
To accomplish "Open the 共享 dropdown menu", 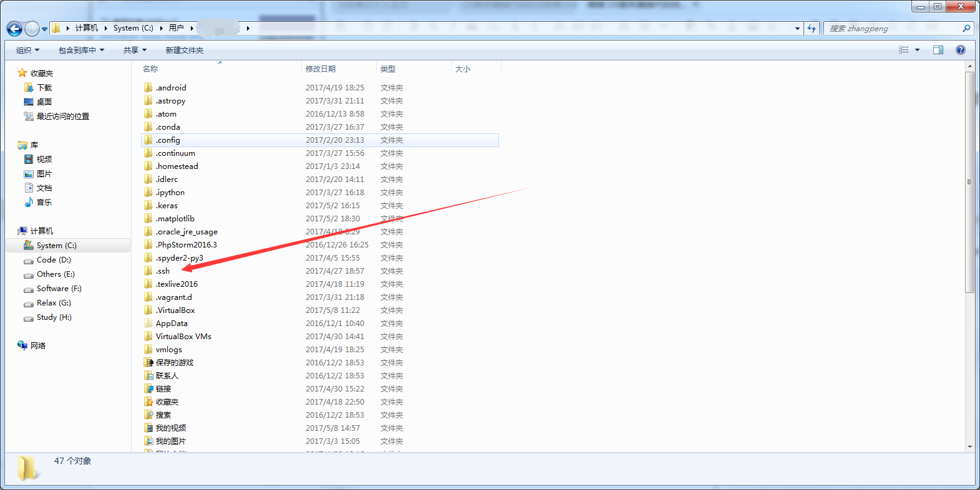I will (x=135, y=50).
